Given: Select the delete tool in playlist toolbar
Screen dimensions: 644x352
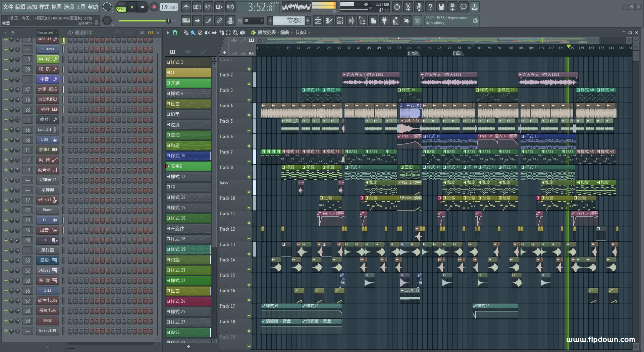Looking at the screenshot, I should click(x=200, y=33).
